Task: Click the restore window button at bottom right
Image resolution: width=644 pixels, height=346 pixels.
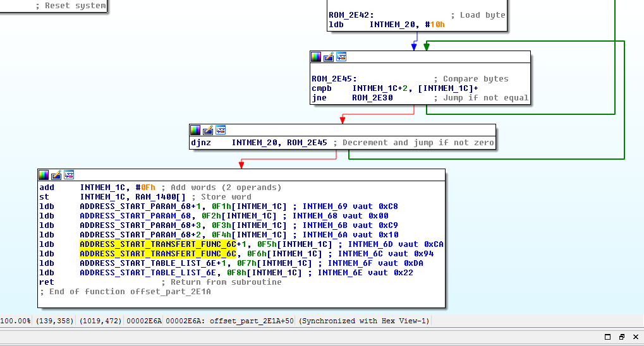Action: (608, 337)
